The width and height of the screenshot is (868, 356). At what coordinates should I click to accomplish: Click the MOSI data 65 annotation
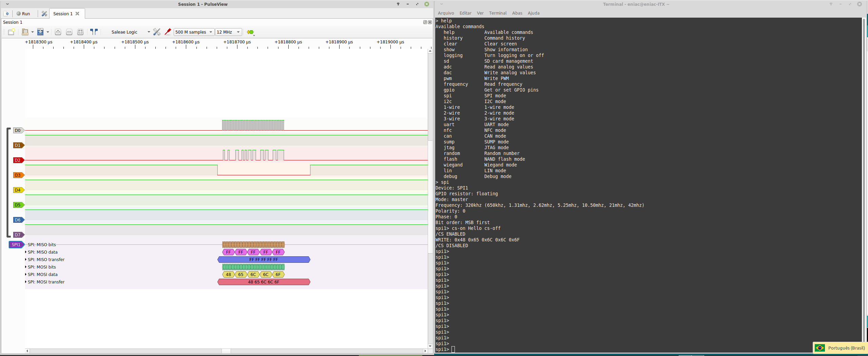[241, 274]
